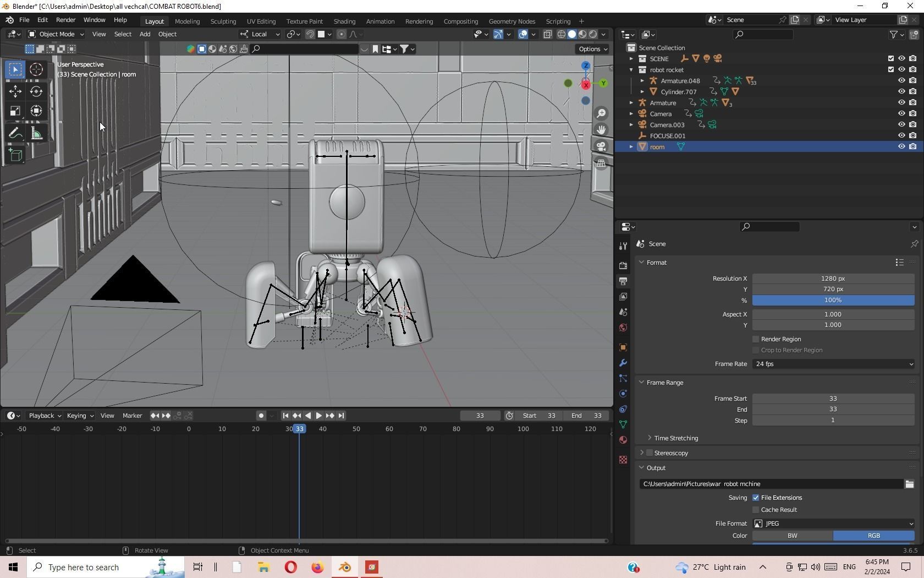Enable Render Region checkbox
924x578 pixels.
pyautogui.click(x=756, y=339)
